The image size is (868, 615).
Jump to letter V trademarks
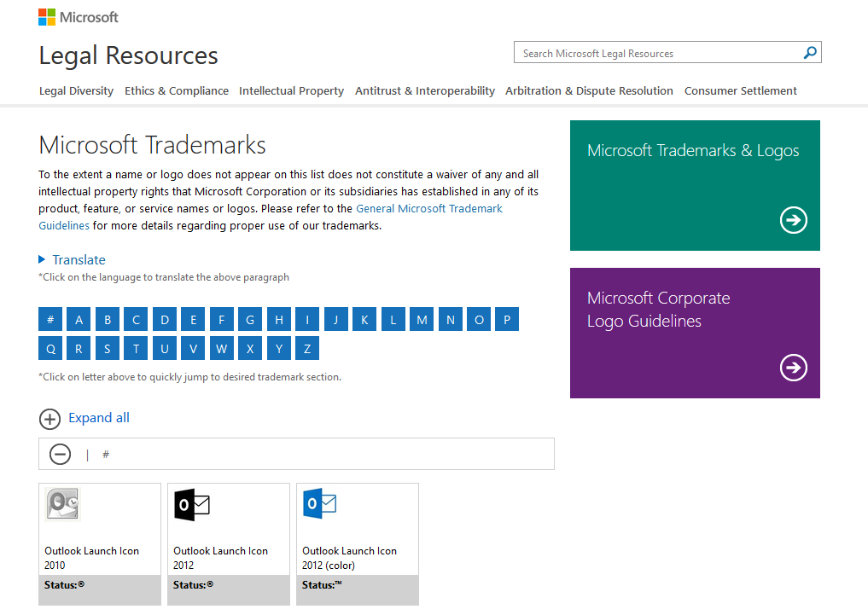pyautogui.click(x=193, y=348)
